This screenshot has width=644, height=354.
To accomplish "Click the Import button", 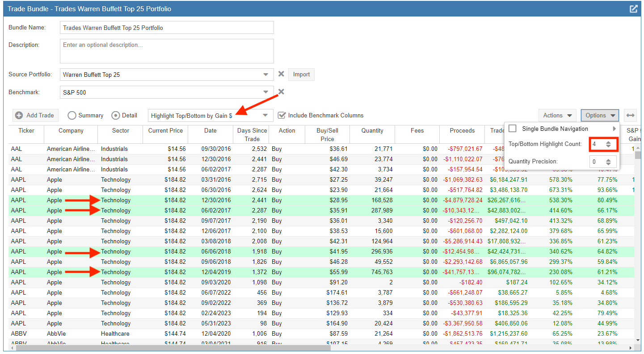I will coord(301,75).
